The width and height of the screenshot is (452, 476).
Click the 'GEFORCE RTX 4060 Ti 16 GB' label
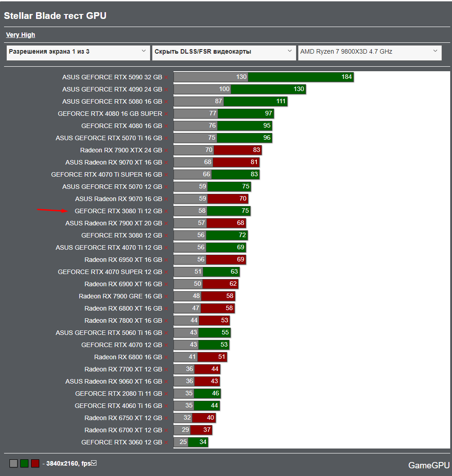pyautogui.click(x=119, y=406)
